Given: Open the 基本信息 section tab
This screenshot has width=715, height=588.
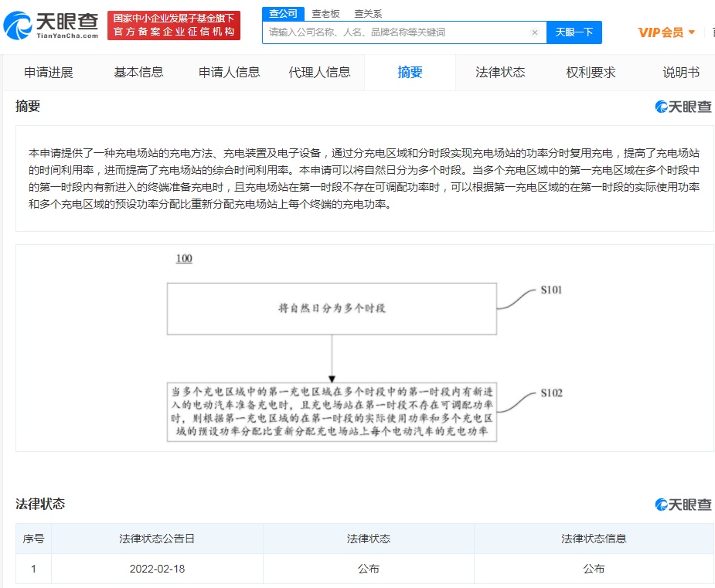Looking at the screenshot, I should click(138, 73).
